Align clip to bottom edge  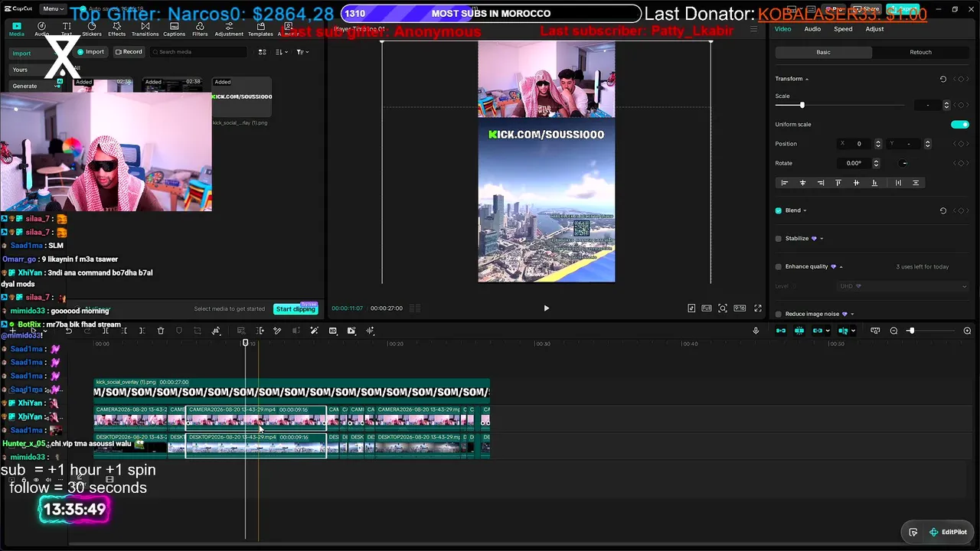coord(874,183)
